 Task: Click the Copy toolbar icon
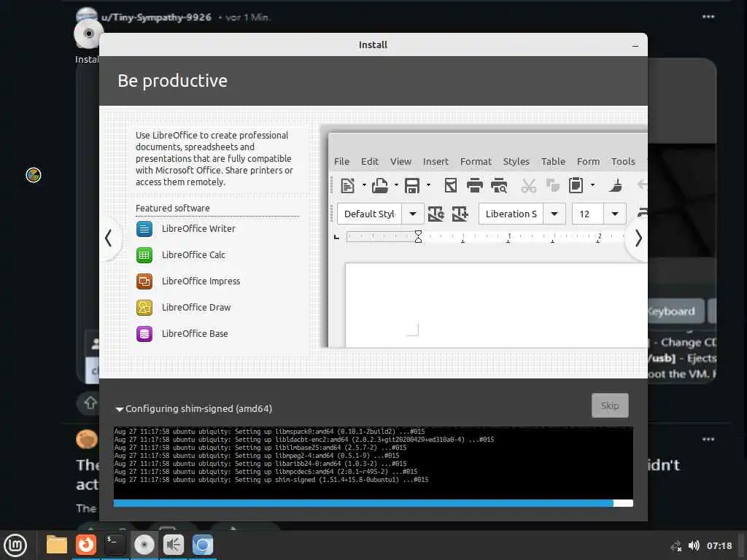(x=553, y=185)
